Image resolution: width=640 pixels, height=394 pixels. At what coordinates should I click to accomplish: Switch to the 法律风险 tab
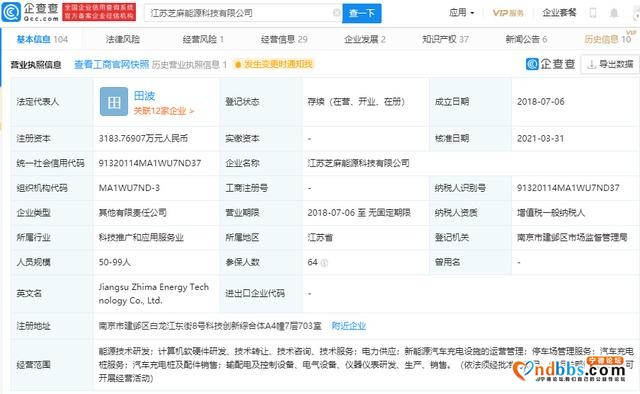pos(122,39)
